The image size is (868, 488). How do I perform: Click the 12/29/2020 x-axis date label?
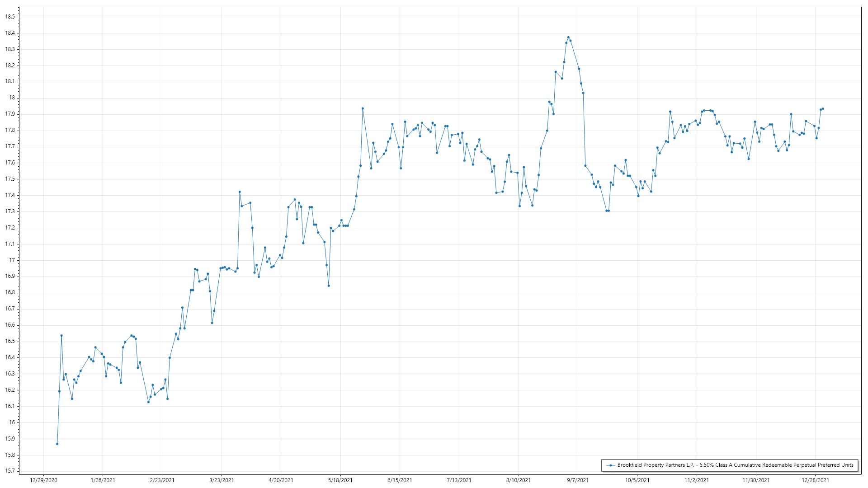click(x=43, y=480)
